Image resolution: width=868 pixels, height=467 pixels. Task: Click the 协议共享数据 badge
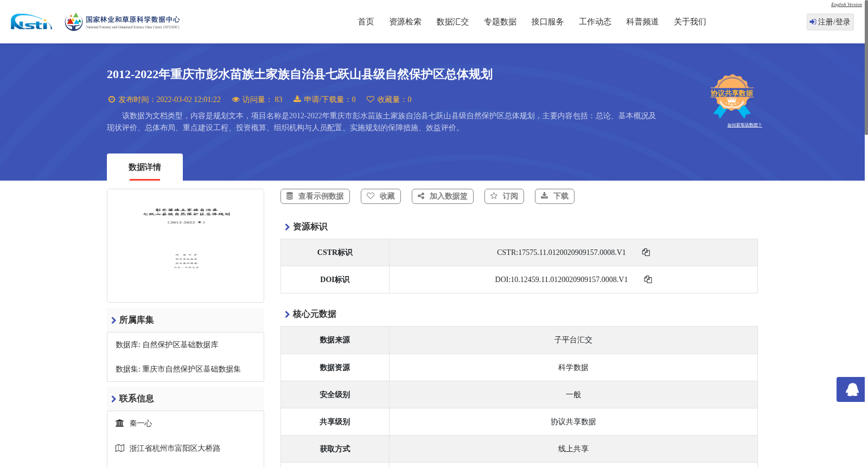coord(732,96)
